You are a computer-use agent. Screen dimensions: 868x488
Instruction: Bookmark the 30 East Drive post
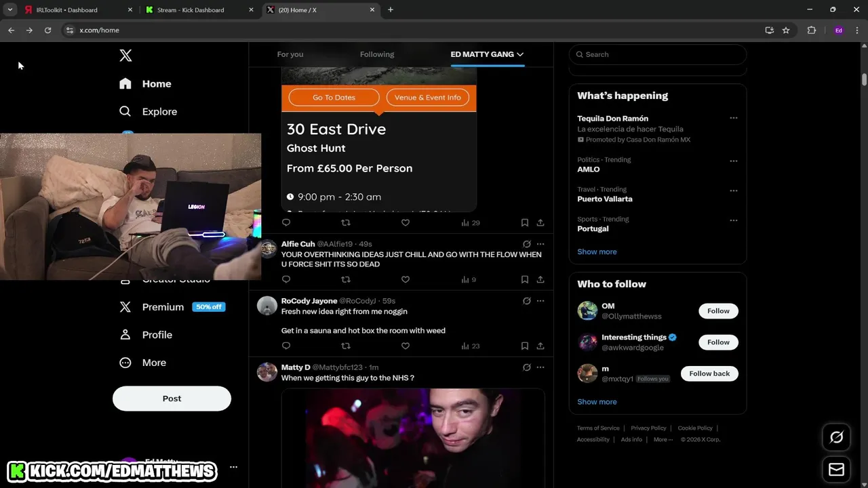[525, 222]
